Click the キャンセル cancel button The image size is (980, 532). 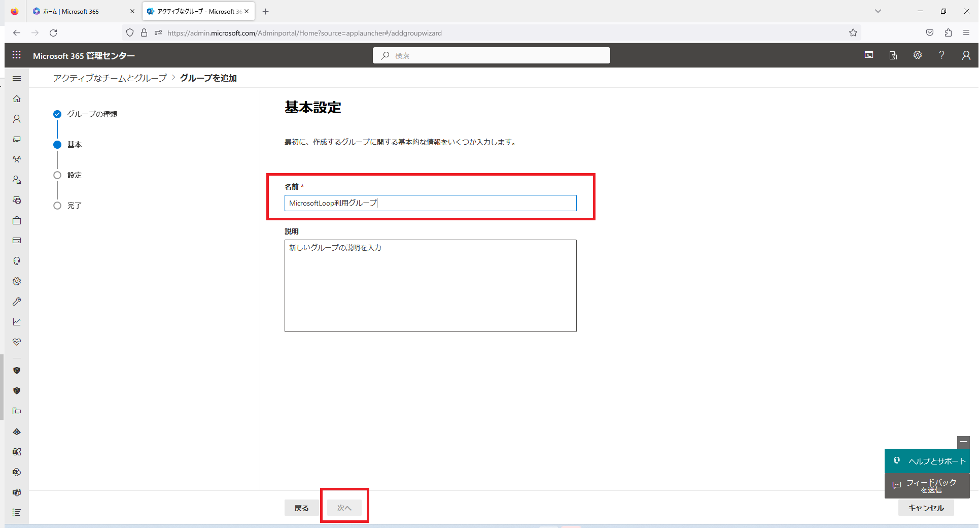coord(926,508)
